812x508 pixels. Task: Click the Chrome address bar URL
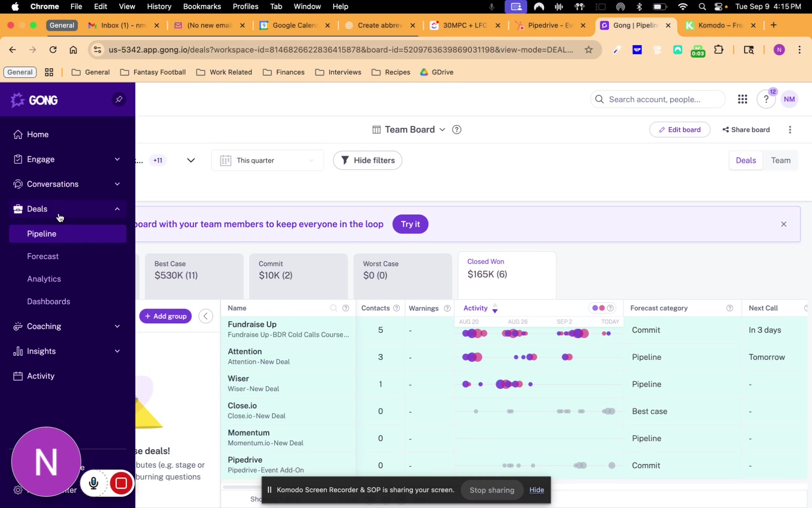click(341, 49)
